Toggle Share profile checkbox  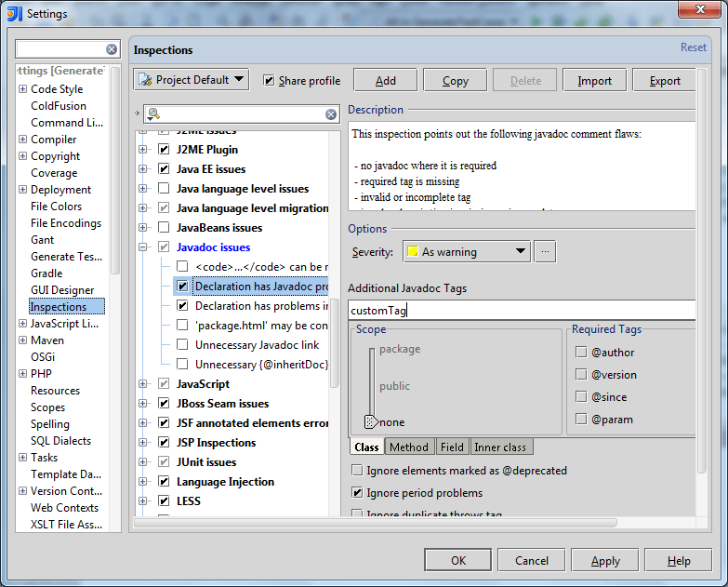(x=269, y=80)
